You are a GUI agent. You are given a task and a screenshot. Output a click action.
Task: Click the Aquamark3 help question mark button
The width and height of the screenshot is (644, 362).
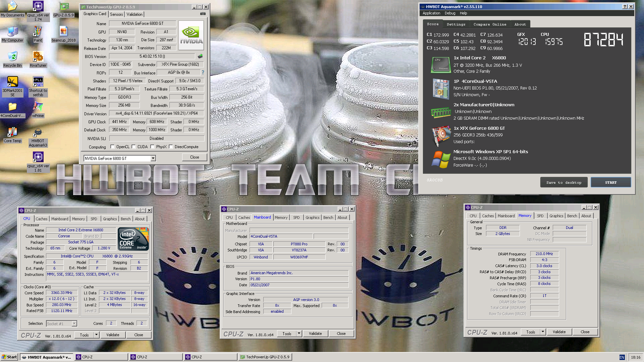pos(625,6)
